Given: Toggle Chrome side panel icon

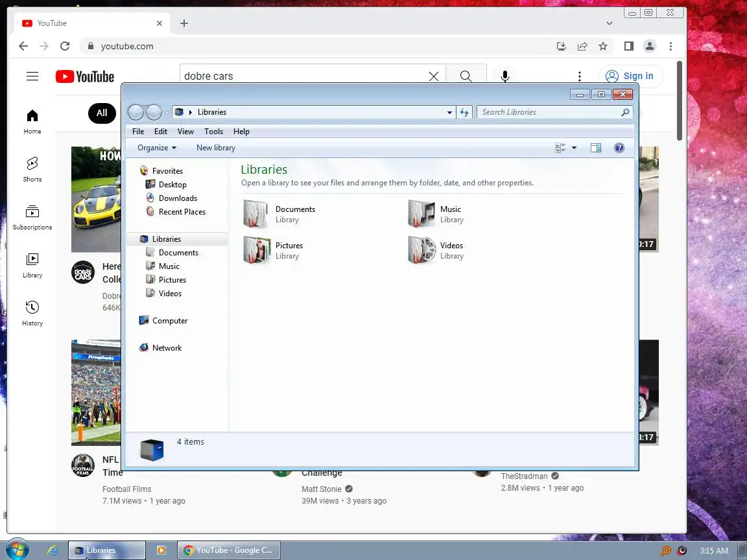Looking at the screenshot, I should [629, 46].
